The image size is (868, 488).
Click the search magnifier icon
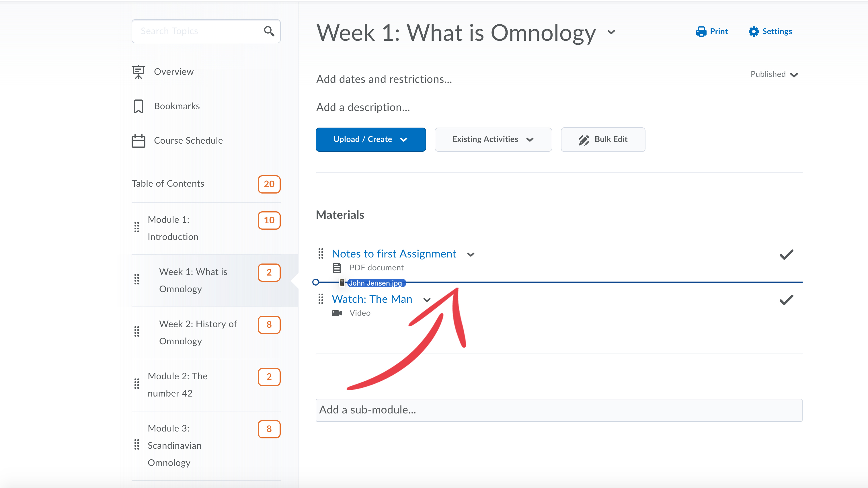point(269,31)
